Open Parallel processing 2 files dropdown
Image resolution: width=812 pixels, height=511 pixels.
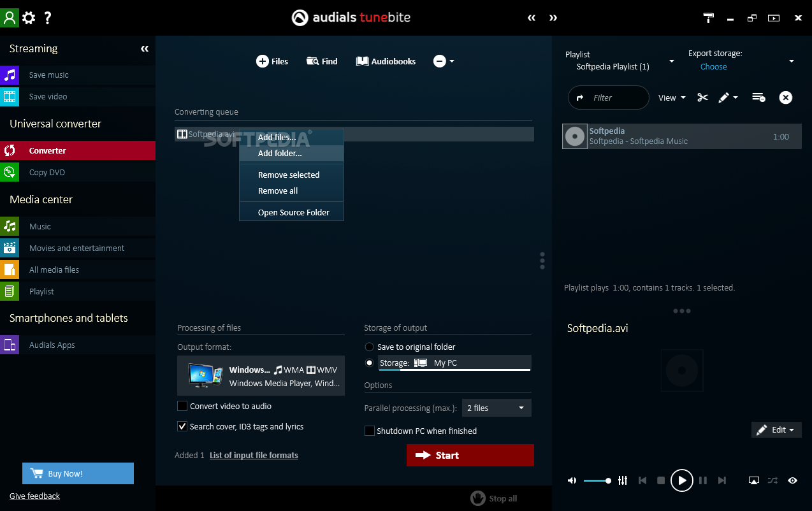tap(497, 408)
